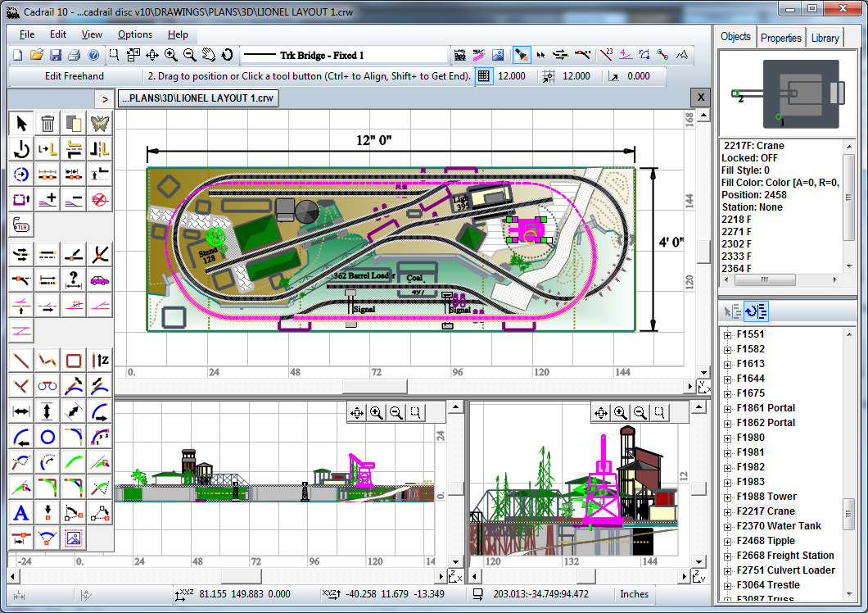Select the blue text A tool
This screenshot has width=868, height=613.
[x=21, y=513]
